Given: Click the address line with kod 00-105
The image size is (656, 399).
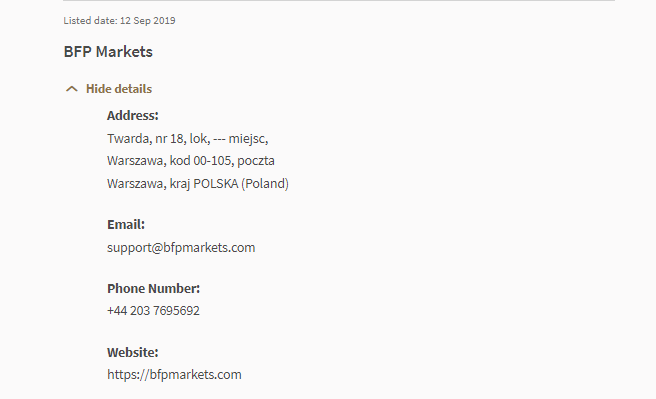Looking at the screenshot, I should (x=191, y=161).
